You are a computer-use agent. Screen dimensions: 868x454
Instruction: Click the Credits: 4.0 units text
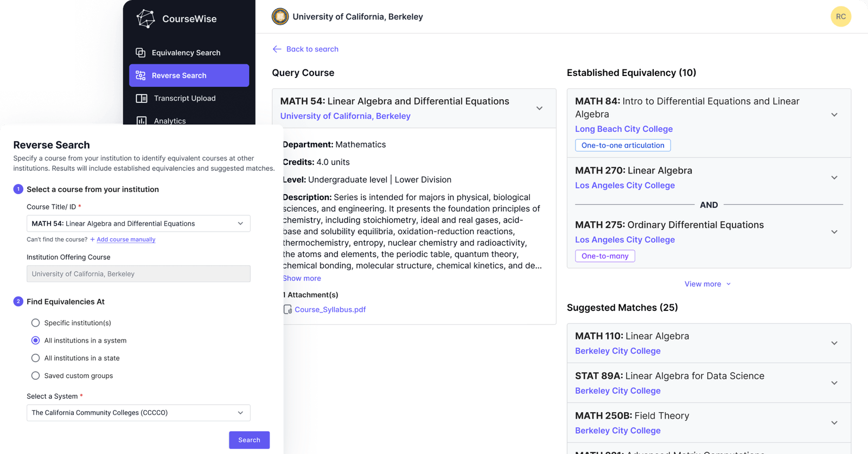pyautogui.click(x=316, y=162)
